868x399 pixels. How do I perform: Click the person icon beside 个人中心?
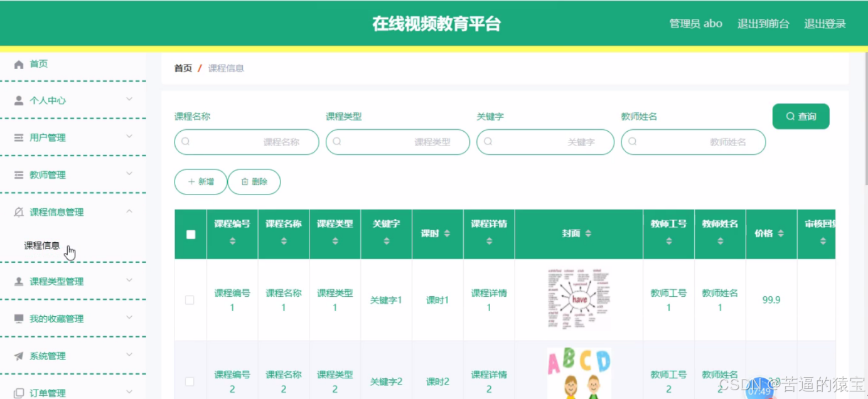pos(19,100)
